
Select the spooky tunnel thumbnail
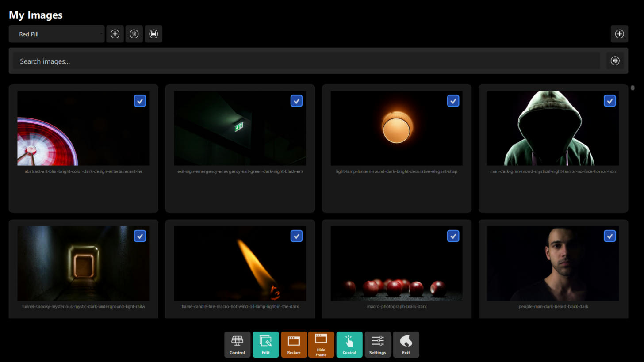pyautogui.click(x=83, y=263)
